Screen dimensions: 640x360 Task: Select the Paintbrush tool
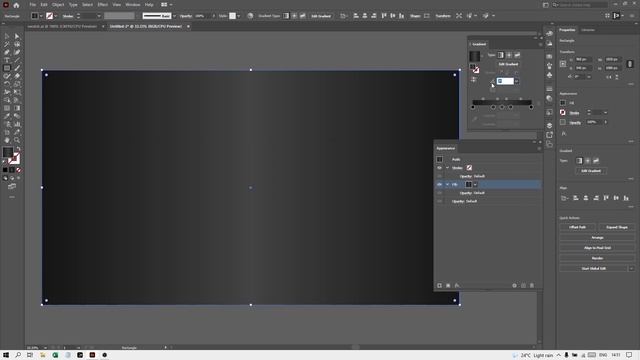click(17, 68)
